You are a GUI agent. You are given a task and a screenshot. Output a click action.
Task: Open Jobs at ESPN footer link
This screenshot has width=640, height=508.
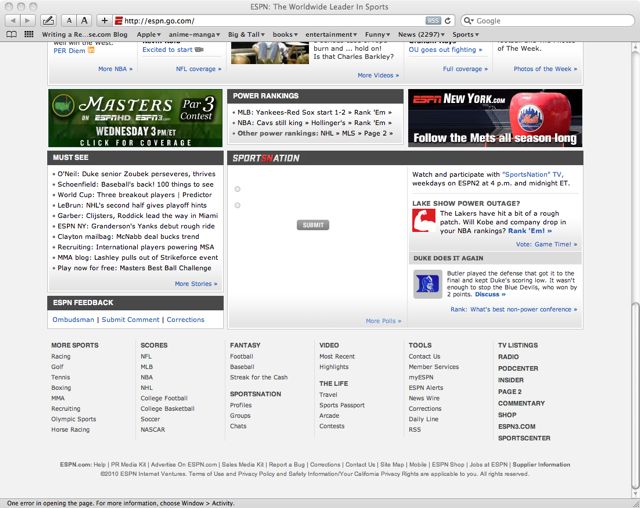489,464
